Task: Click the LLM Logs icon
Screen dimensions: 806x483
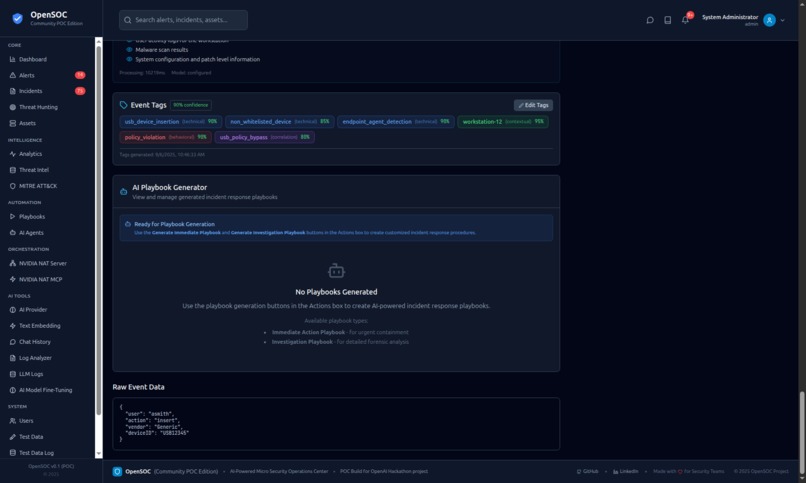Action: [12, 374]
